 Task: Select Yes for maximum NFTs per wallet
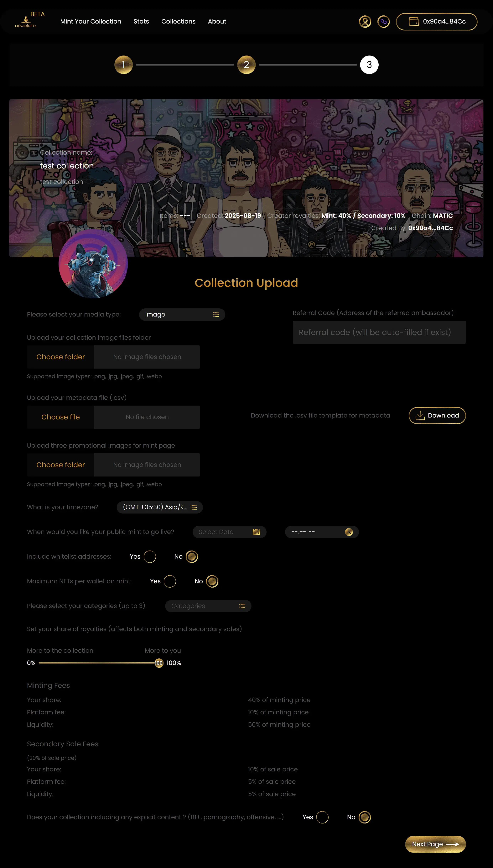pos(170,581)
